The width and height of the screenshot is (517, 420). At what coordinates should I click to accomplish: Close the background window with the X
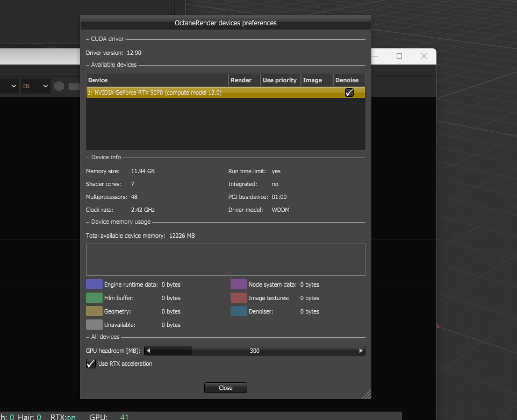424,56
